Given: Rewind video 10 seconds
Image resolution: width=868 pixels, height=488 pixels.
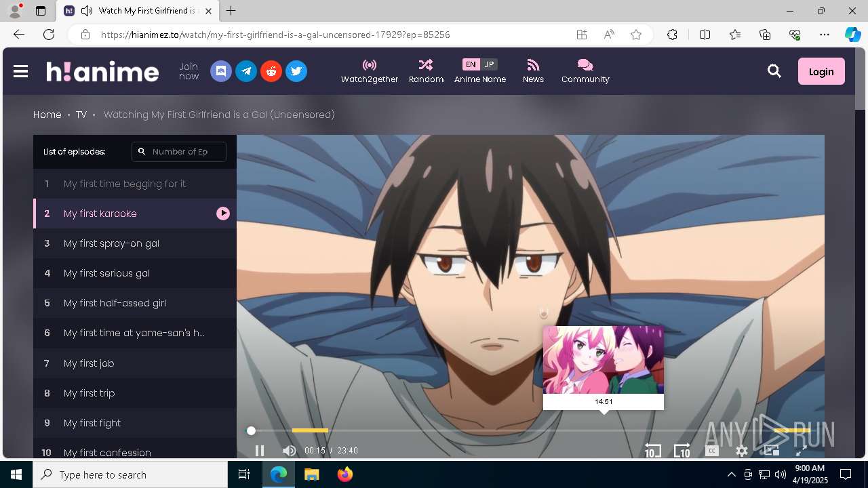Looking at the screenshot, I should 652,451.
